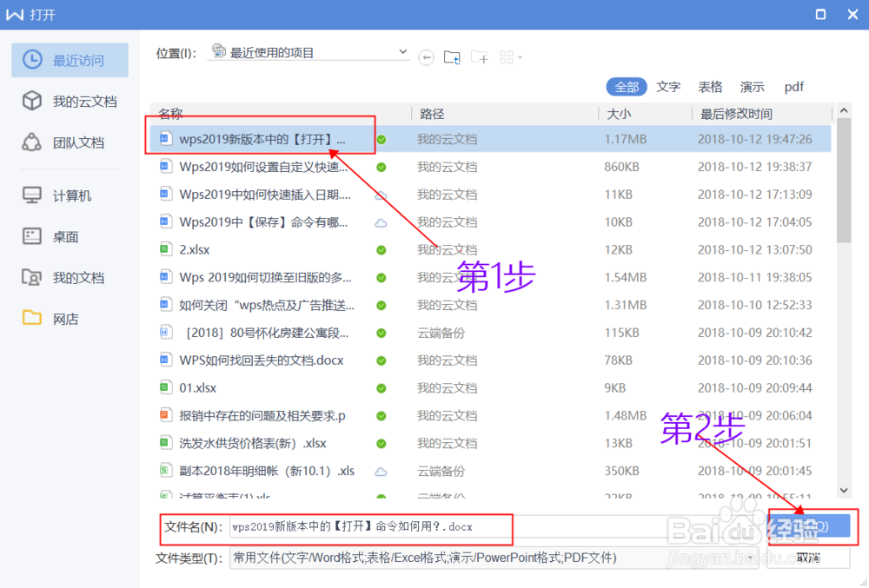Viewport: 869px width, 588px height.
Task: Click presentation icon of 报销中存在的问题 row
Action: point(165,414)
